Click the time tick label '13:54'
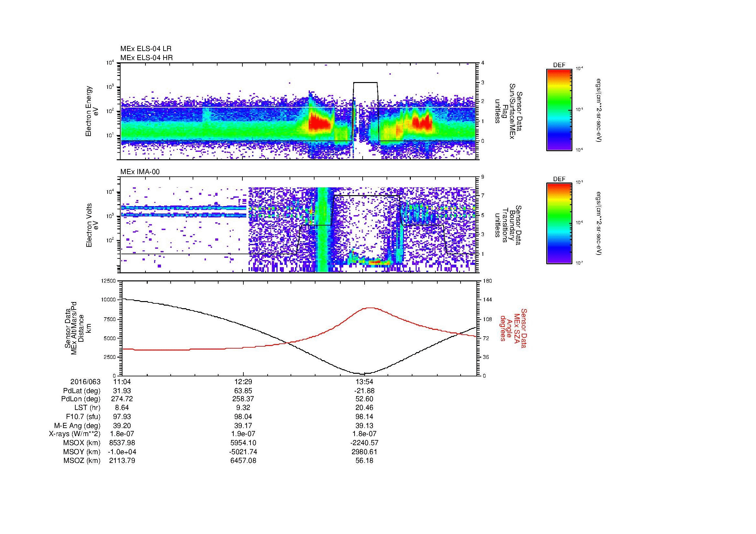The width and height of the screenshot is (756, 534). click(x=364, y=382)
